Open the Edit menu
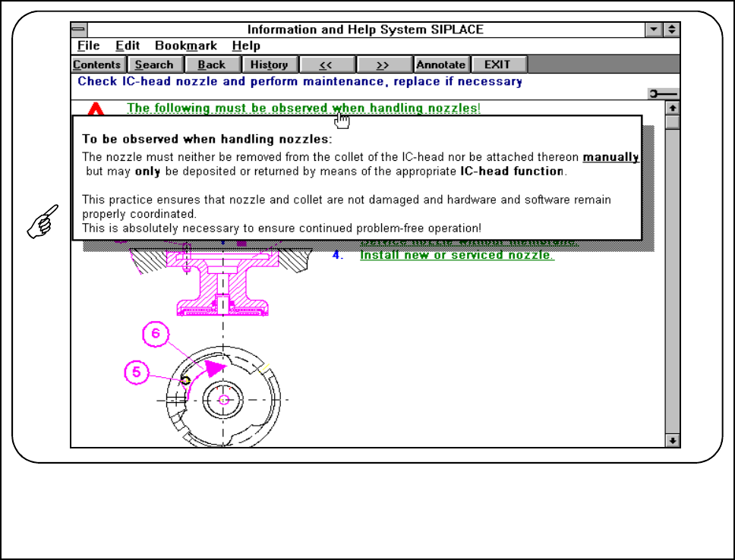The width and height of the screenshot is (735, 560). pos(128,46)
